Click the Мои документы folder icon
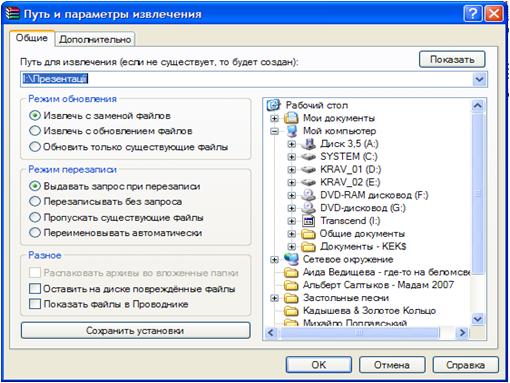 point(291,118)
